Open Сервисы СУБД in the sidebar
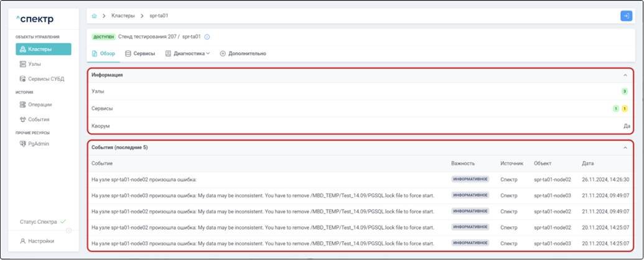 pyautogui.click(x=46, y=79)
